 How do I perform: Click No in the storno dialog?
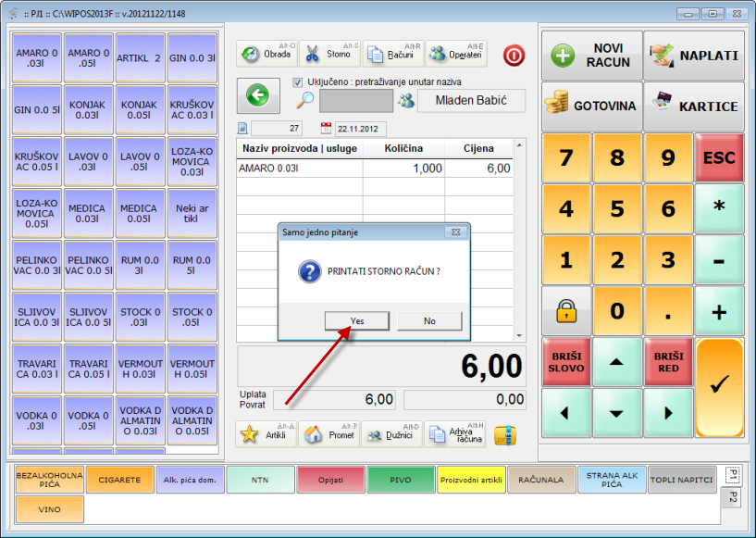coord(429,320)
